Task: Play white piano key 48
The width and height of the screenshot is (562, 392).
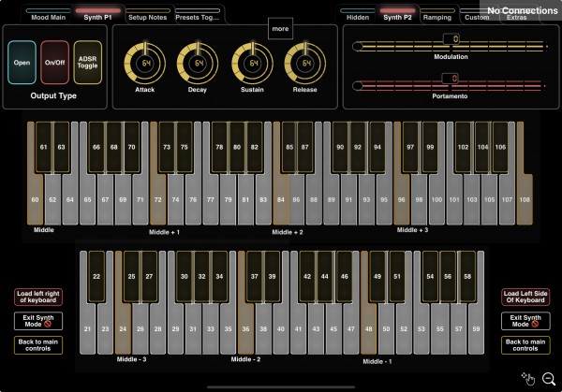Action: click(x=368, y=328)
